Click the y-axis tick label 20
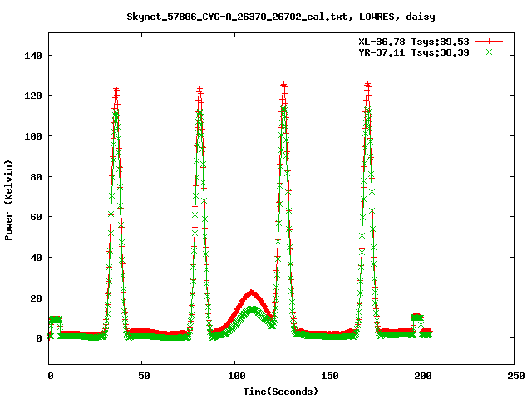This screenshot has width=532, height=399. point(37,298)
